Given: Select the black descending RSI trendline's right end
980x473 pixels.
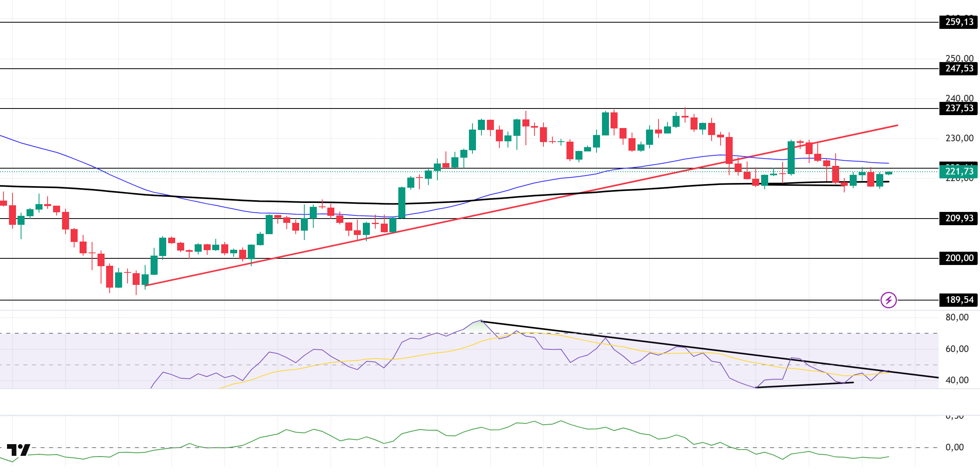Looking at the screenshot, I should 937,377.
